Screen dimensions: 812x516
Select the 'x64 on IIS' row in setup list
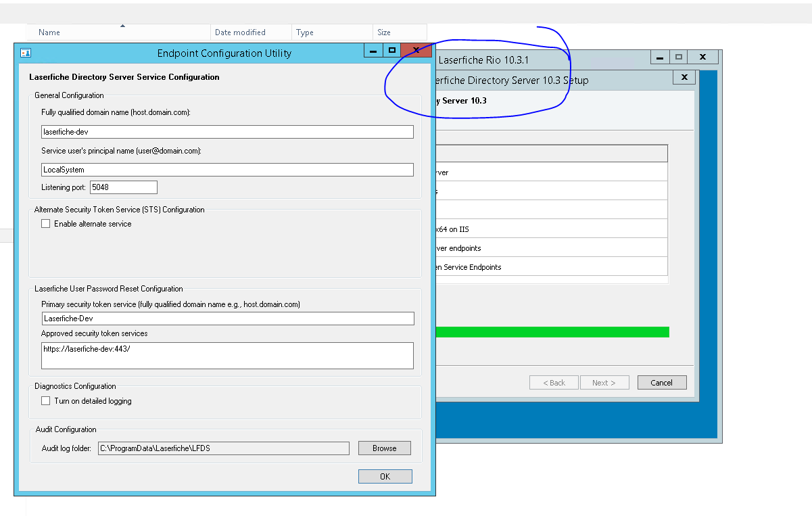tap(552, 229)
